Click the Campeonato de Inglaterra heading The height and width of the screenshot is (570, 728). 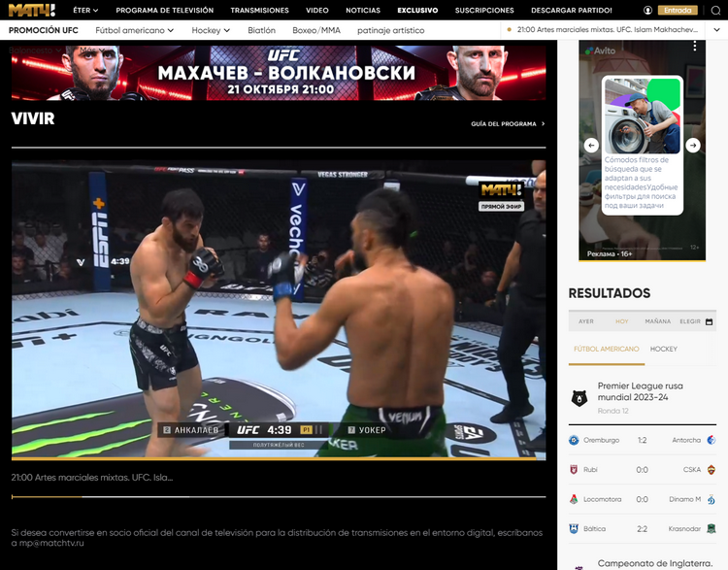pos(654,563)
